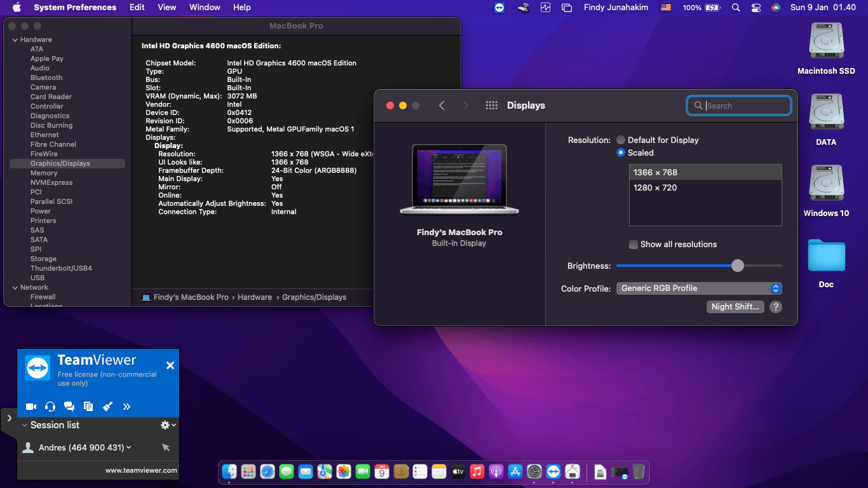Focus the Displays search field

(x=739, y=105)
